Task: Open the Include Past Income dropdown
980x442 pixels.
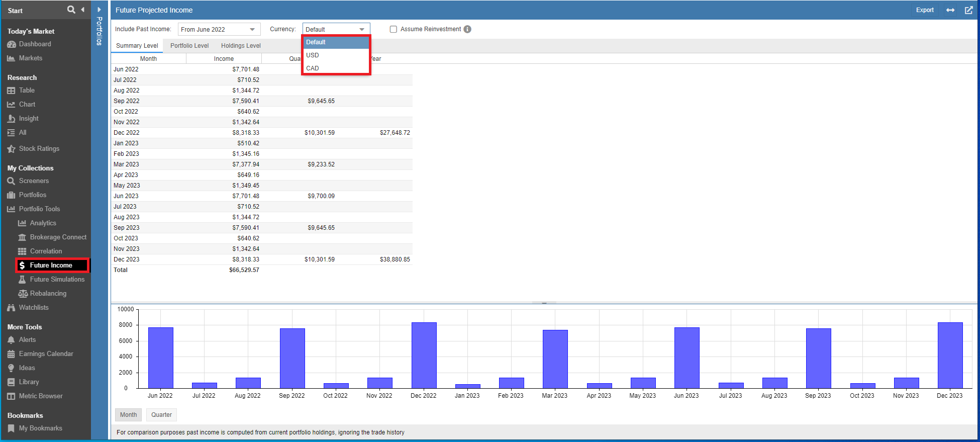Action: [219, 30]
